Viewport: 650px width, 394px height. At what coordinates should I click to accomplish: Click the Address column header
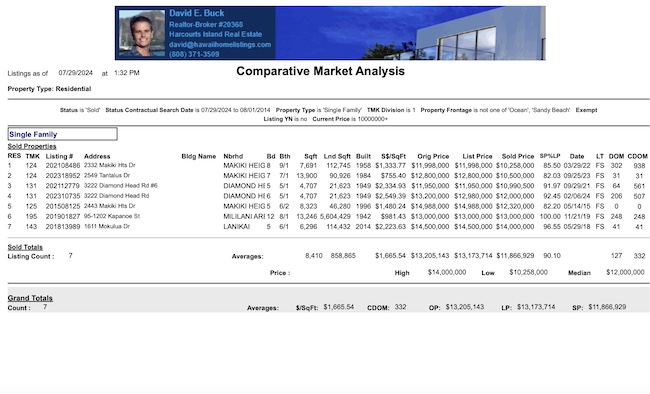[x=97, y=156]
